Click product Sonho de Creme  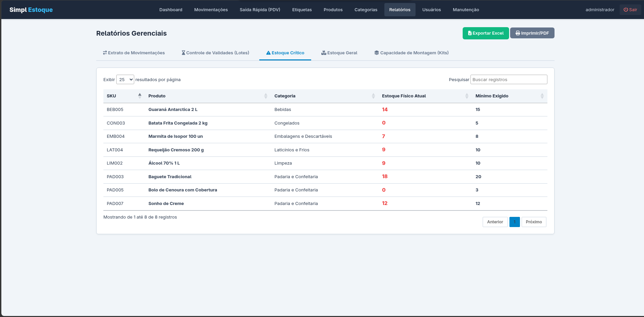coord(166,204)
